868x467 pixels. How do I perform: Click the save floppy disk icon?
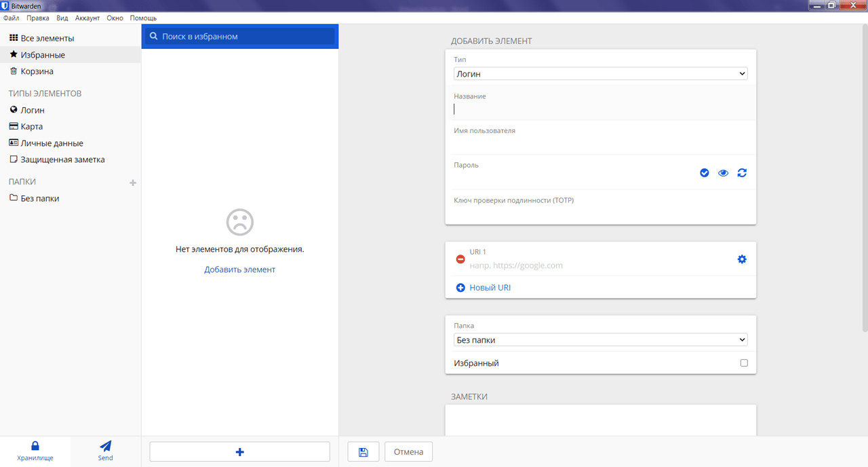tap(363, 452)
